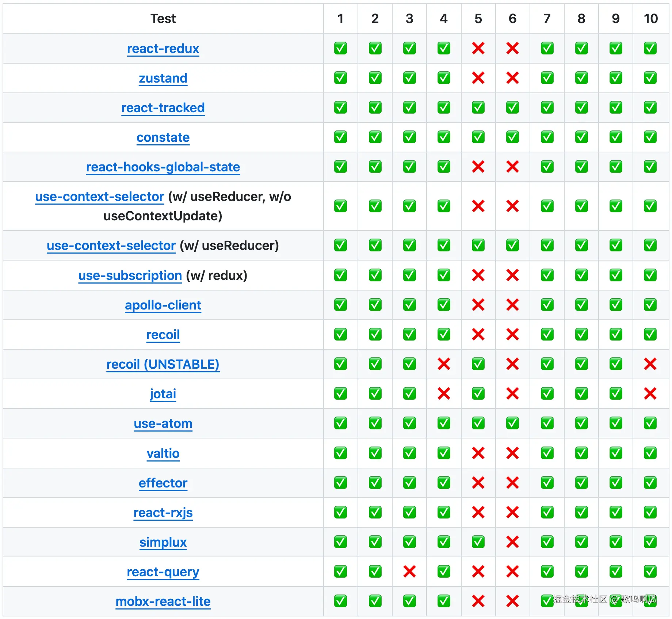Open the jotai link
The height and width of the screenshot is (619, 672).
pos(163,394)
